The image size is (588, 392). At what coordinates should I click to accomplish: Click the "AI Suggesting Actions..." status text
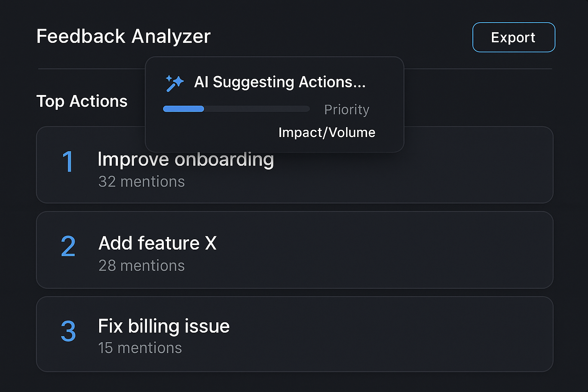[x=280, y=82]
